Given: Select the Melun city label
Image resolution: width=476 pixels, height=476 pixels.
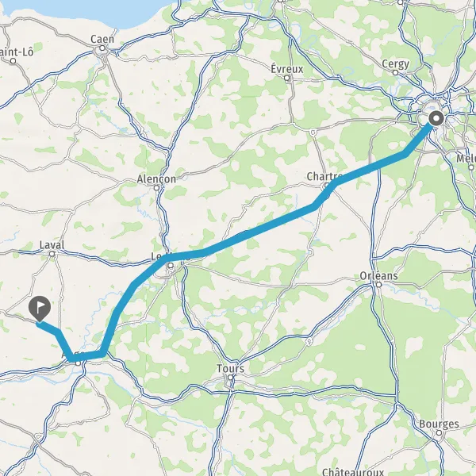Looking at the screenshot, I should tap(466, 159).
